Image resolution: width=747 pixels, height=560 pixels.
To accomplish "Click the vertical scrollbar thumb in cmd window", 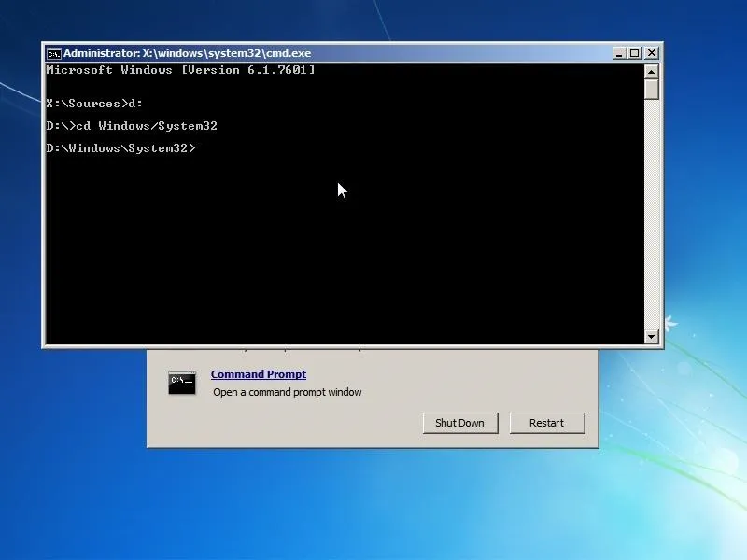I will click(651, 89).
